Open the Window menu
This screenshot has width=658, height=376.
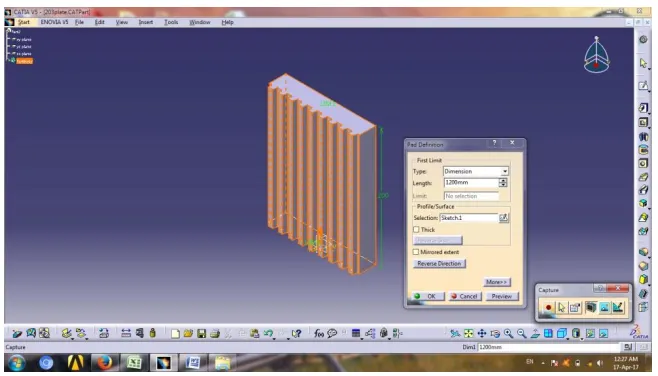click(200, 22)
